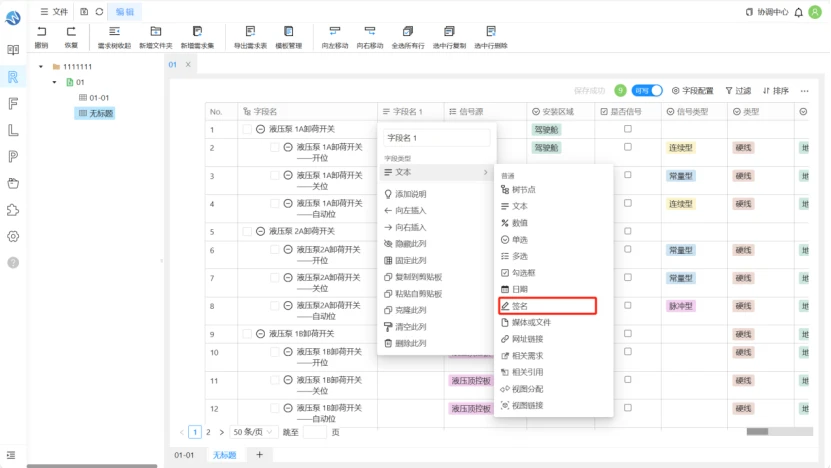Collapse the 1111111 folder in tree
The width and height of the screenshot is (831, 468).
41,67
